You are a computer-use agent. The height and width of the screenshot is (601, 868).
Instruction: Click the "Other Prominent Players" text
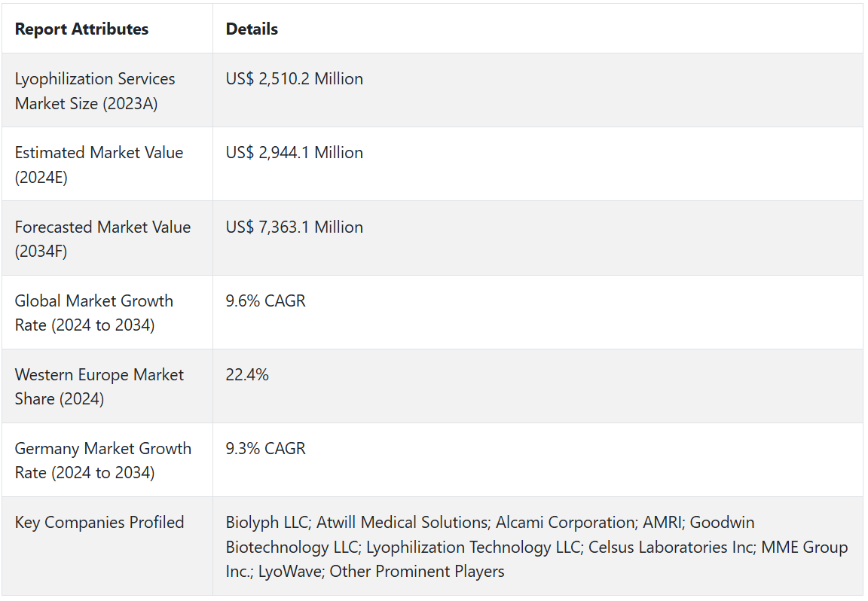[x=417, y=572]
